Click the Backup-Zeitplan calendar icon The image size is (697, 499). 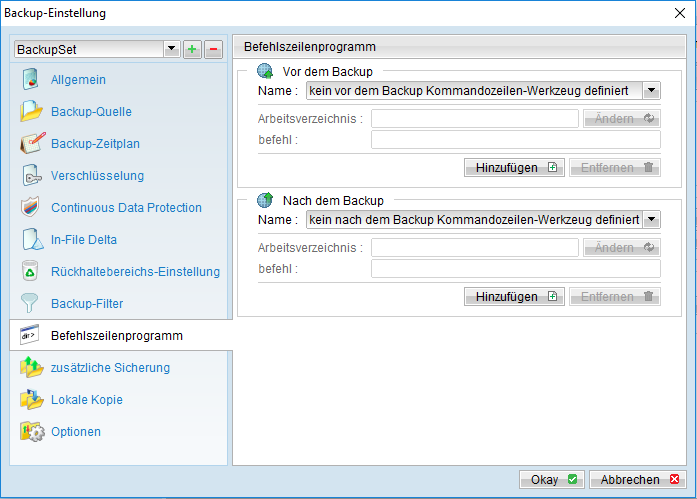[32, 144]
